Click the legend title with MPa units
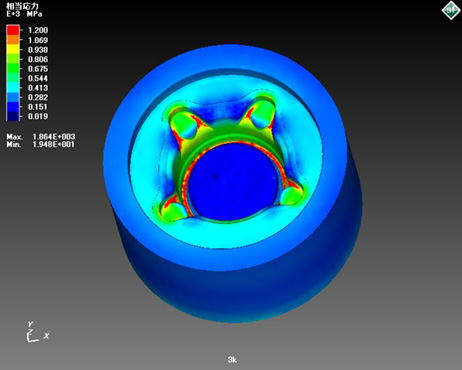Screen dimensions: 462x370 coord(24,10)
